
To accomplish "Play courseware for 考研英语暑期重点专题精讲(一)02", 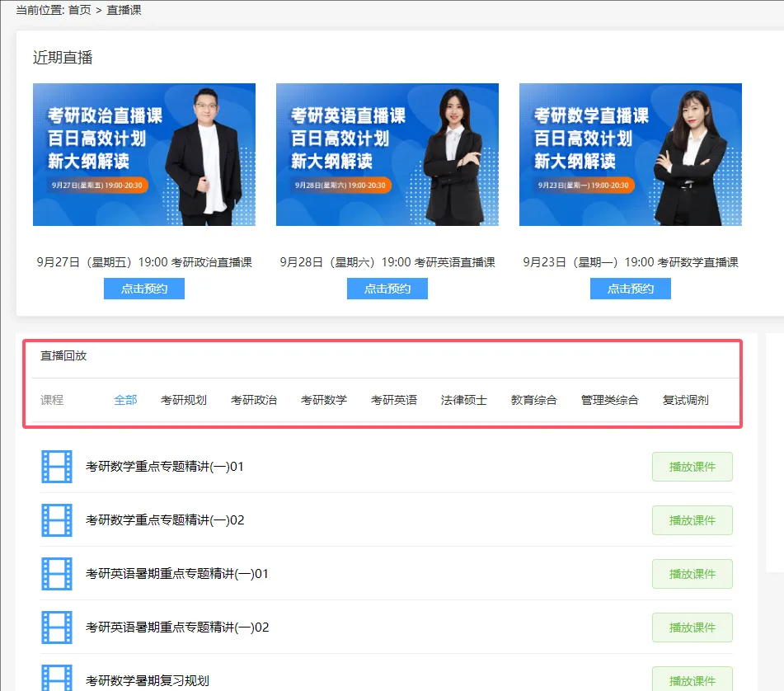I will pos(692,628).
